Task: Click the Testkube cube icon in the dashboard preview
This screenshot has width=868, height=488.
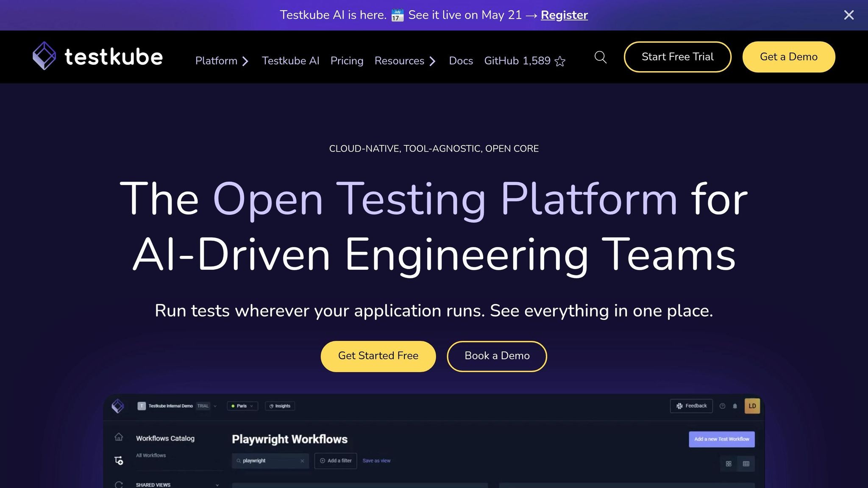Action: pyautogui.click(x=117, y=406)
